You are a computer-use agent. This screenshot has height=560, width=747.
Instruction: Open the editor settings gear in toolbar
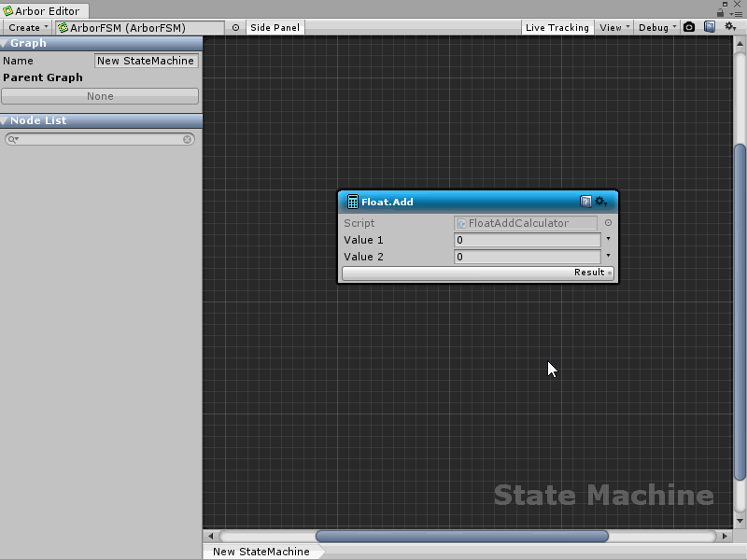pos(731,27)
